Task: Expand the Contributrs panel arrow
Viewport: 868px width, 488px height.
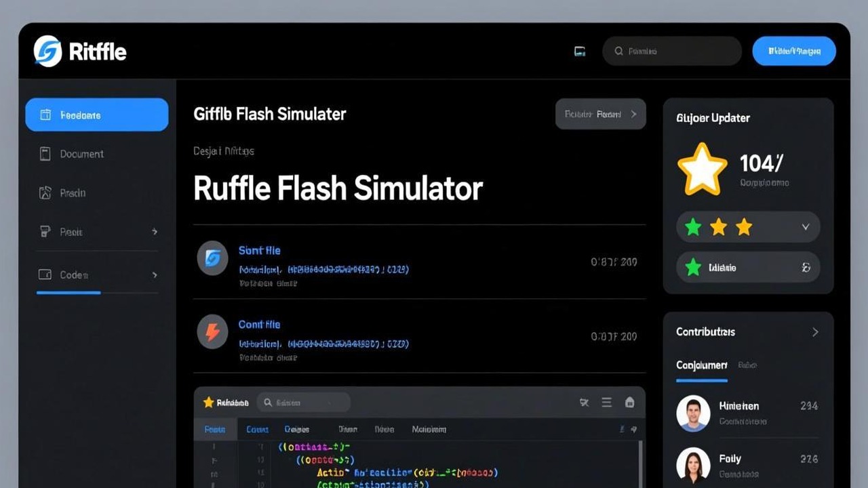Action: point(815,332)
